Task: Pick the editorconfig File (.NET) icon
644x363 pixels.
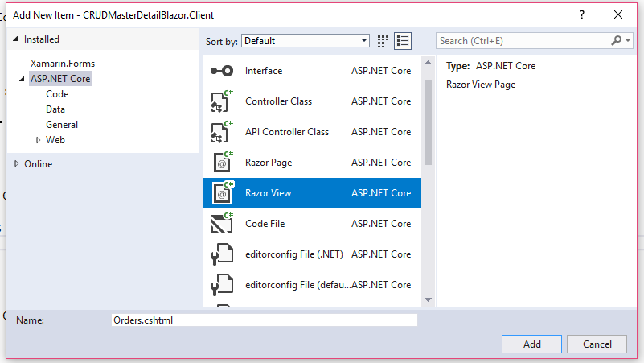Action: tap(222, 254)
